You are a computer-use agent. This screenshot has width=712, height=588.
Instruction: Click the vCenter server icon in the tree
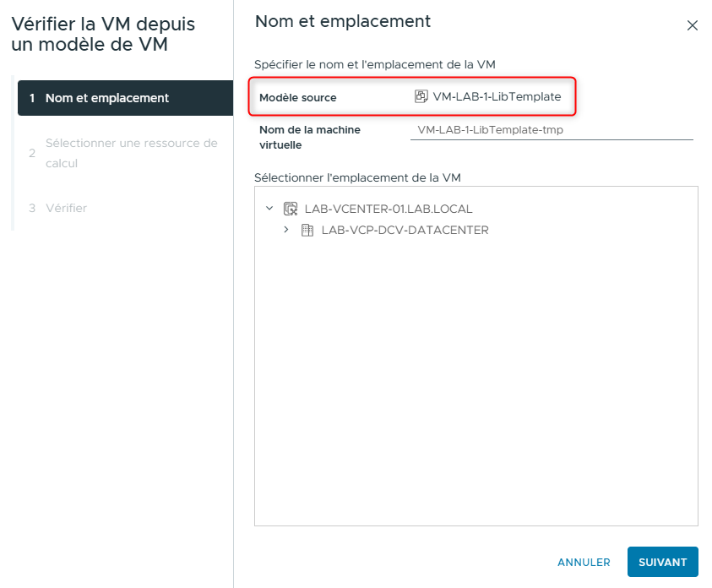click(291, 209)
